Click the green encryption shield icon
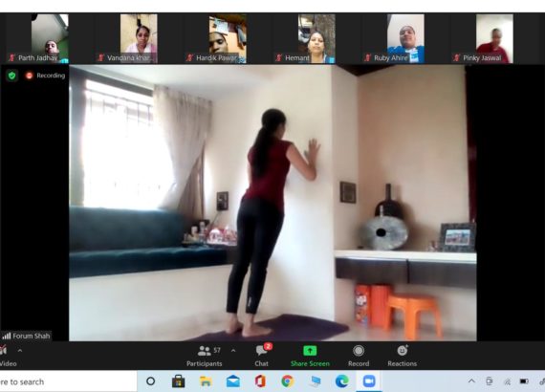 coord(12,76)
